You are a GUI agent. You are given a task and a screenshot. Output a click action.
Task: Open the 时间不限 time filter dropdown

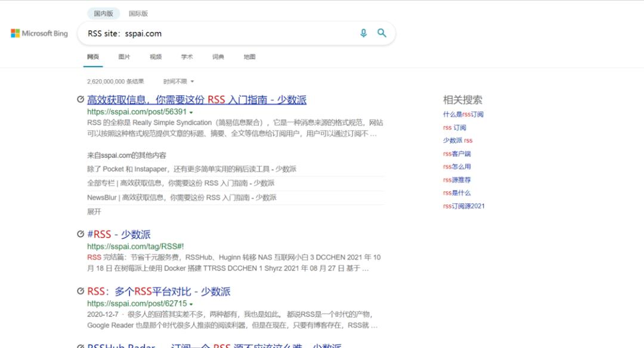178,81
